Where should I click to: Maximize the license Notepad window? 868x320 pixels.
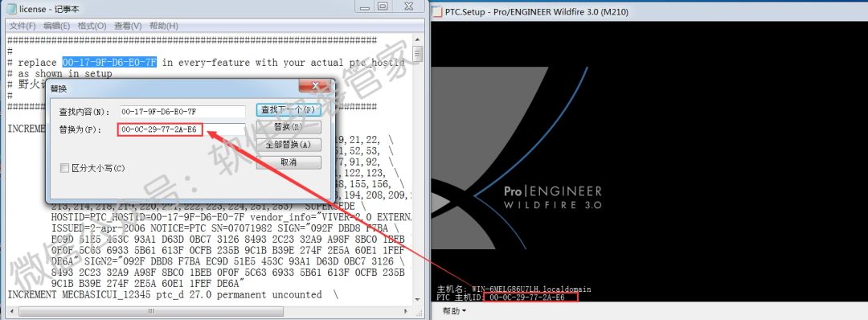pyautogui.click(x=383, y=6)
